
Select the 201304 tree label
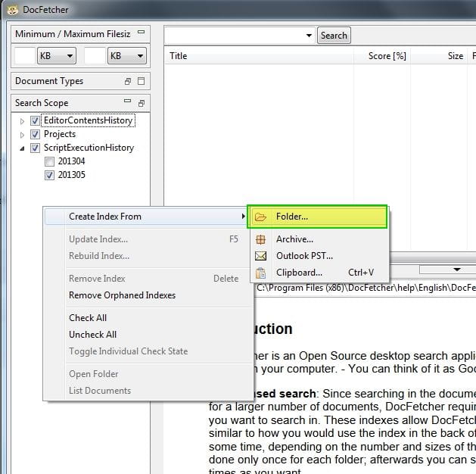tap(71, 161)
